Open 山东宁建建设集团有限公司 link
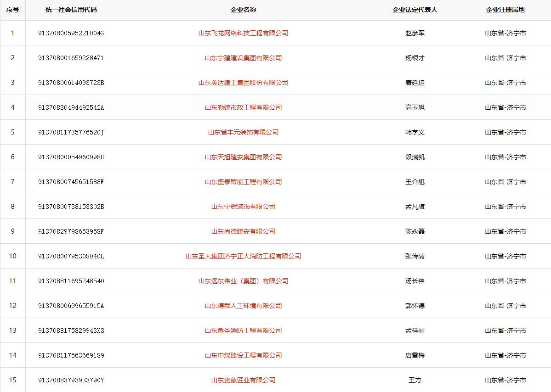Screen dimensions: 551x392 (x=243, y=58)
